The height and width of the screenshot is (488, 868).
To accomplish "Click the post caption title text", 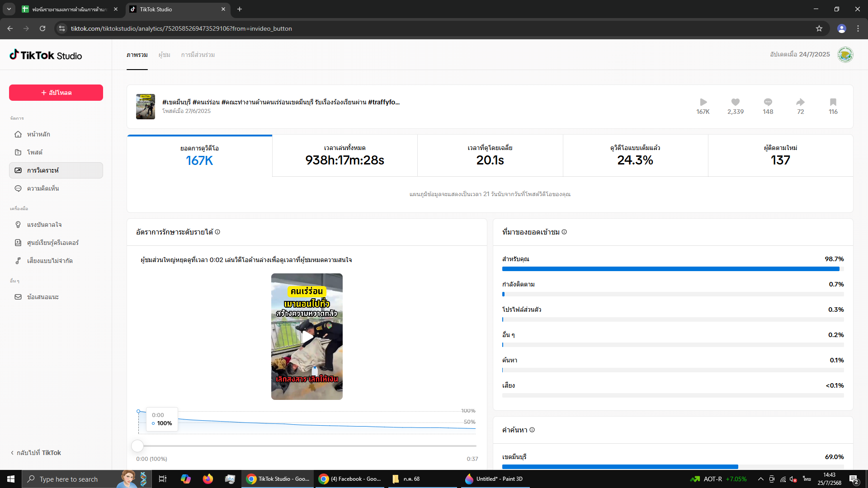I will (x=281, y=102).
